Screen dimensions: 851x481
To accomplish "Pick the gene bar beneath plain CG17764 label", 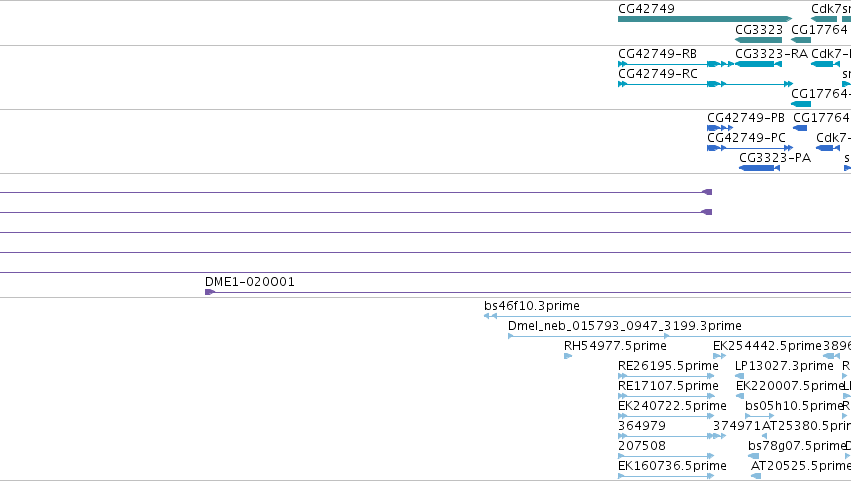I will (x=801, y=40).
